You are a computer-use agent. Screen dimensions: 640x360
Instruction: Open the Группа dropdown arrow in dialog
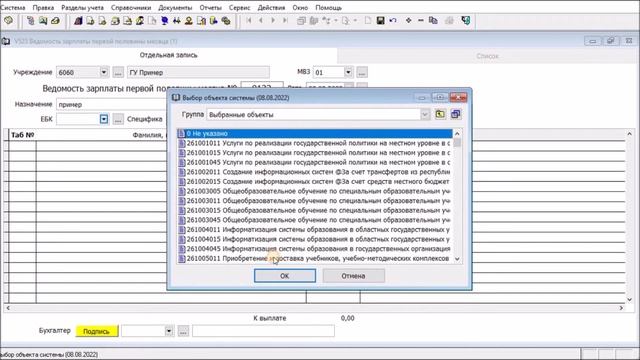pos(424,115)
